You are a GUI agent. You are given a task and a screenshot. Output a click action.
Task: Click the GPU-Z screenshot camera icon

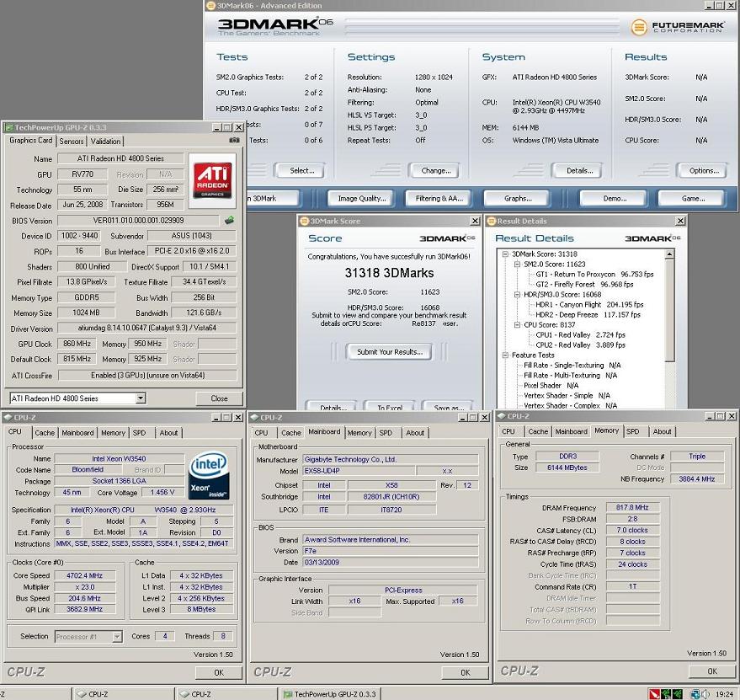point(234,141)
